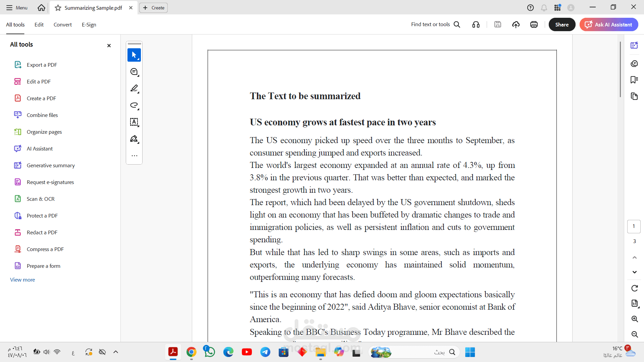Click the vertical document scrollbar
This screenshot has width=644, height=362.
(x=620, y=70)
